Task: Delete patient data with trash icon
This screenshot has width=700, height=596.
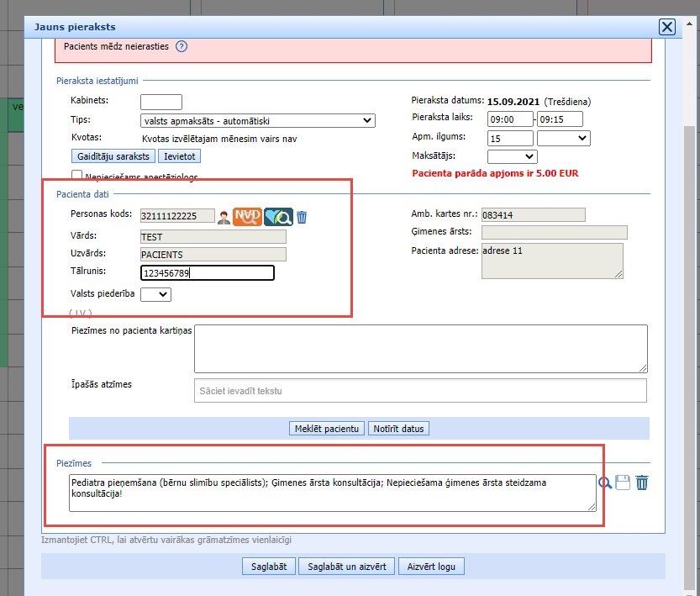Action: click(302, 217)
